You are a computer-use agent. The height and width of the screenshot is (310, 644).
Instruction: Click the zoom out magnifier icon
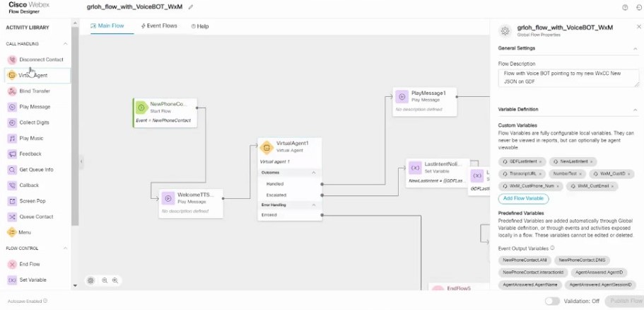(x=105, y=281)
